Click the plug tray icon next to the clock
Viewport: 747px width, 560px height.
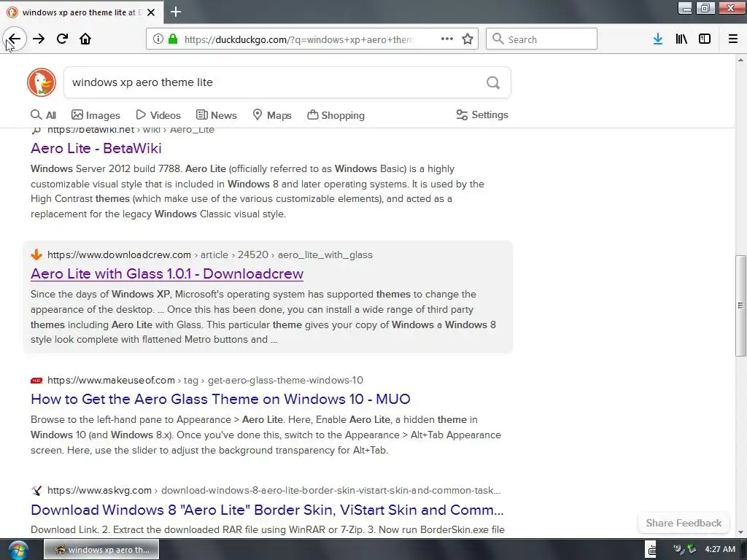click(692, 550)
